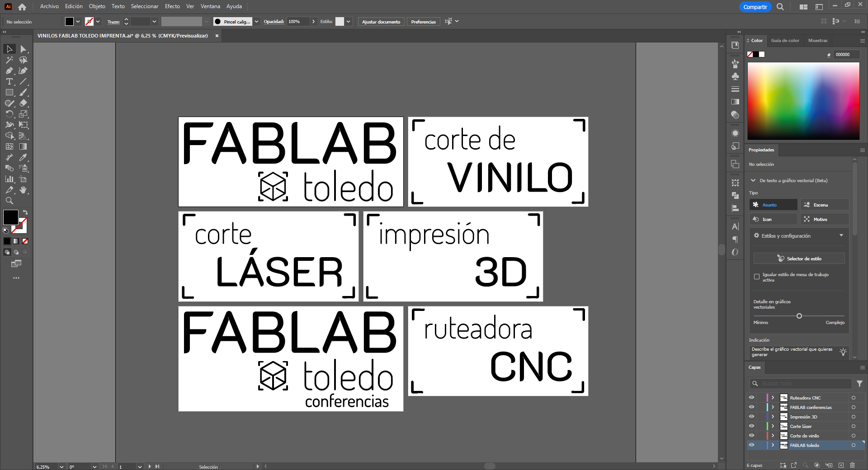Click the Selector de estilo button
868x470 pixels.
(799, 258)
